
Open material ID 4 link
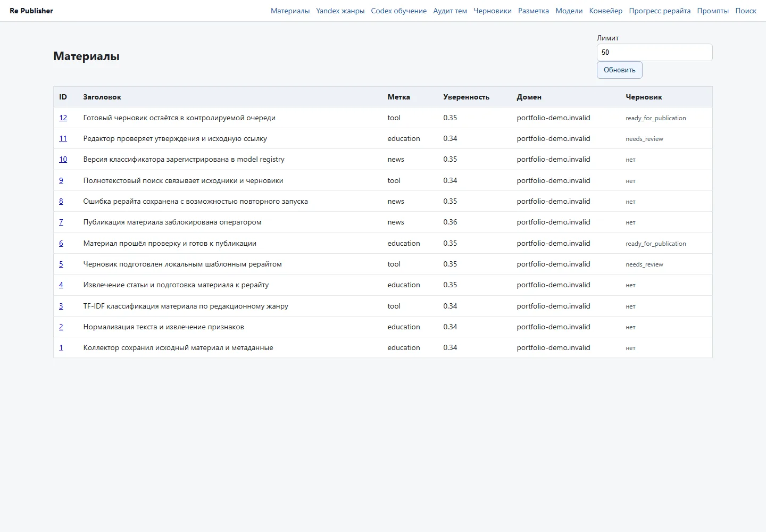pyautogui.click(x=61, y=285)
